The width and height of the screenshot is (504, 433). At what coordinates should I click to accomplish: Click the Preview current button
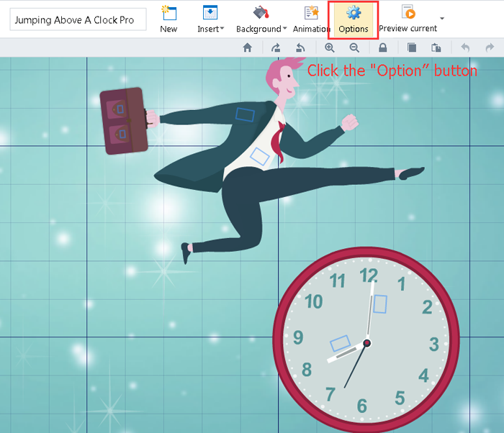coord(408,19)
